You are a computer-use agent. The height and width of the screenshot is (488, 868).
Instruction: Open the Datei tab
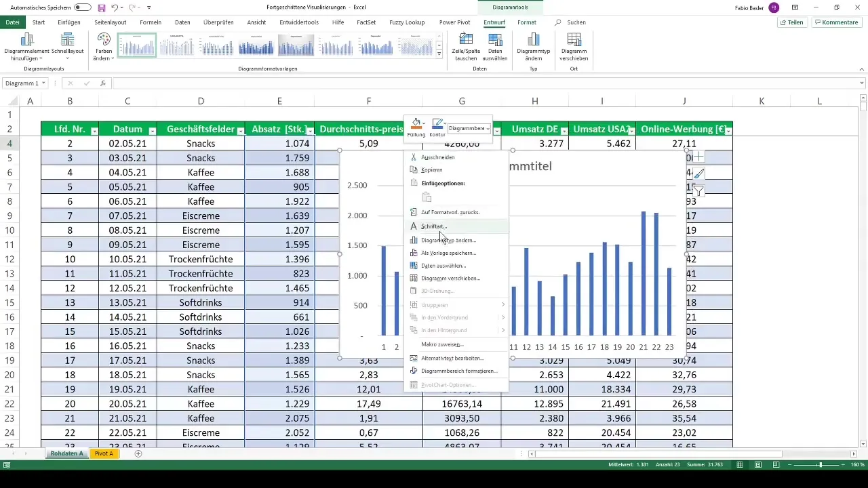click(x=12, y=22)
